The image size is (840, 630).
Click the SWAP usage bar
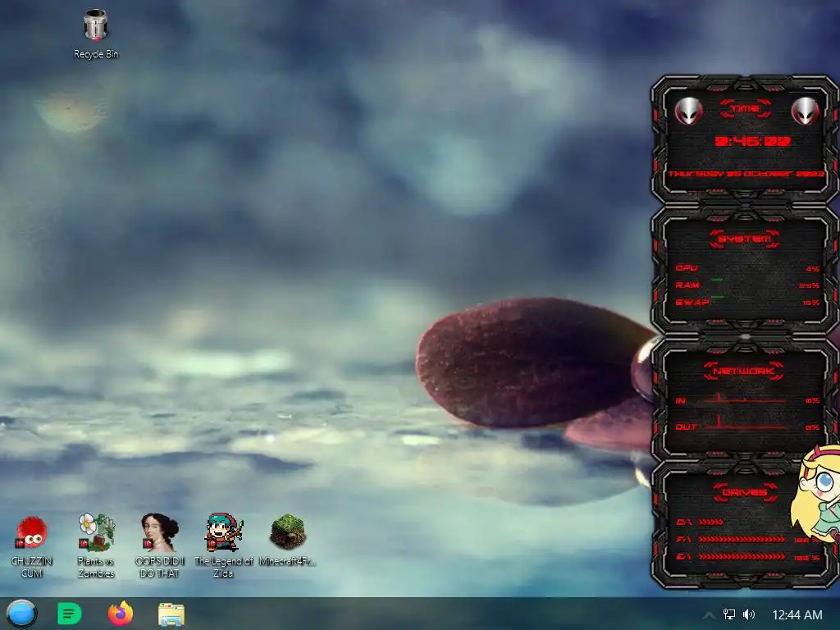(x=717, y=297)
